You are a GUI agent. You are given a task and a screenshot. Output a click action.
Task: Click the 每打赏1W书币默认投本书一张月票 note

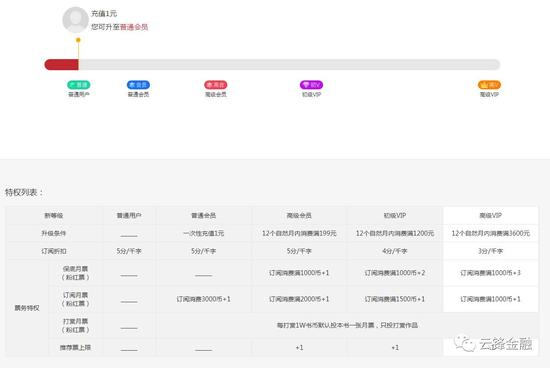click(x=347, y=326)
